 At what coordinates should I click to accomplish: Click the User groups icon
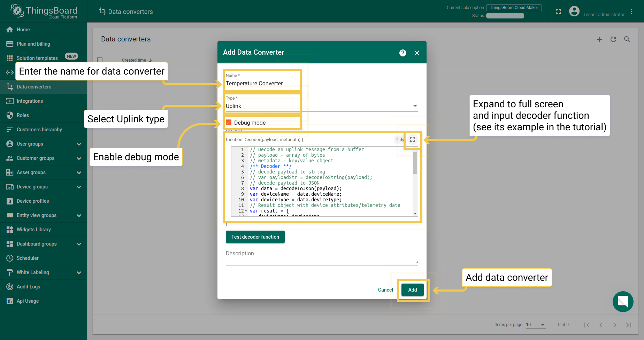[10, 144]
